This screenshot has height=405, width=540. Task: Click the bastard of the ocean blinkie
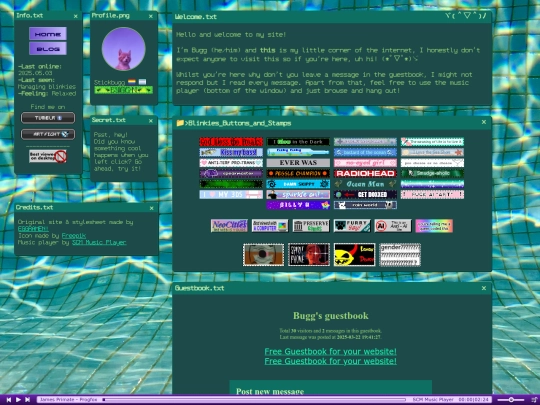[x=365, y=152]
